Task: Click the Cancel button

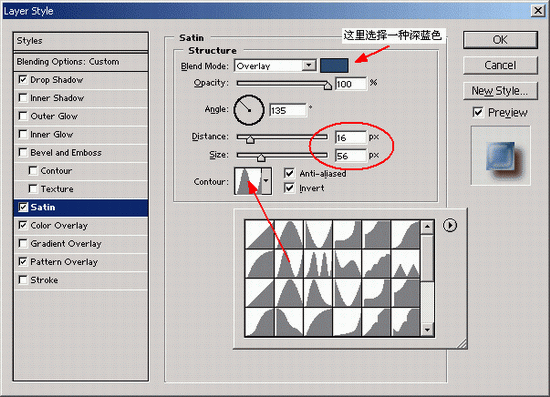Action: click(500, 65)
